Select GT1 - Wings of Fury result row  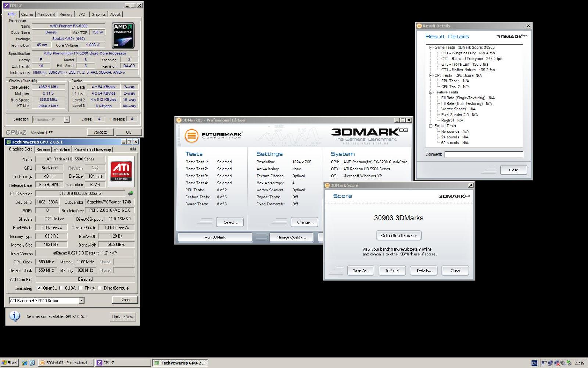point(468,53)
